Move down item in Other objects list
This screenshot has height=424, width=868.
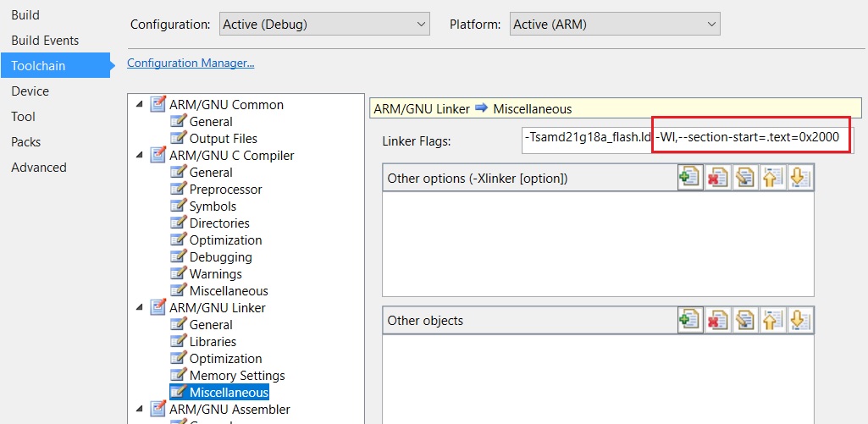coord(800,320)
